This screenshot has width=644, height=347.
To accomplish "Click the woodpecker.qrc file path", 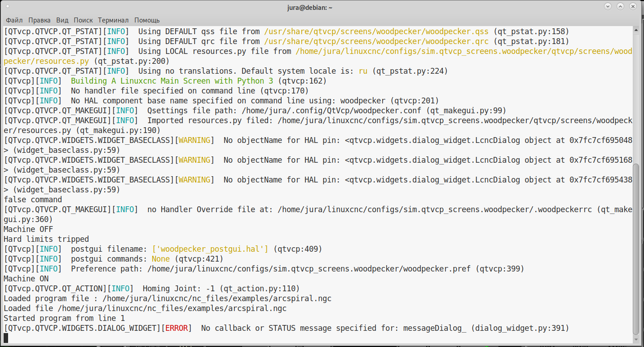I will 376,41.
